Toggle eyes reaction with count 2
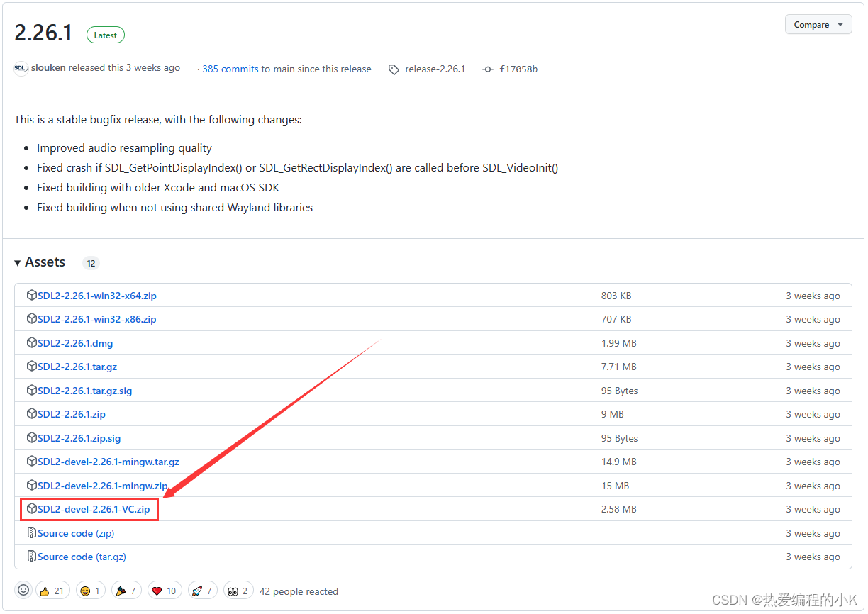The width and height of the screenshot is (868, 614). [239, 591]
